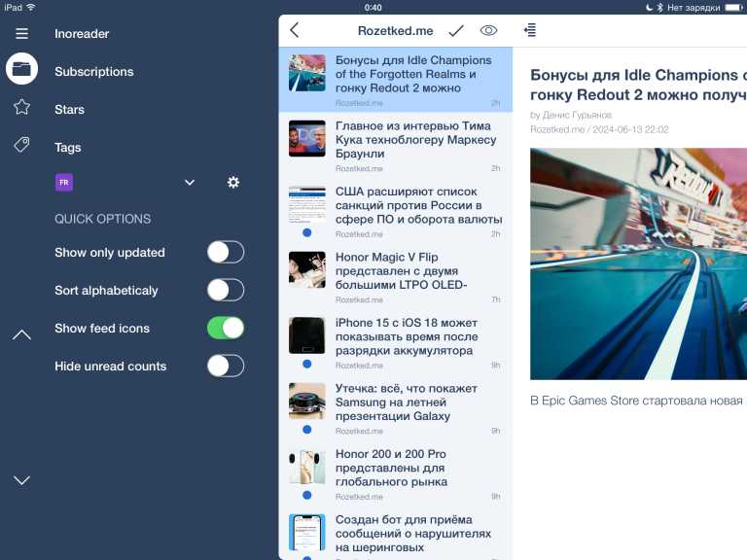Click the battery status icon
The width and height of the screenshot is (747, 560).
tap(734, 7)
